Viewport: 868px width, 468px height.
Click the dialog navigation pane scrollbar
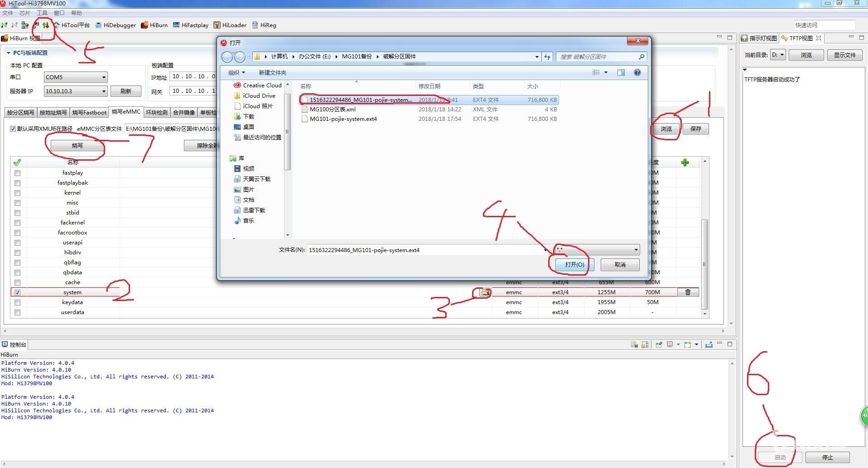point(287,132)
